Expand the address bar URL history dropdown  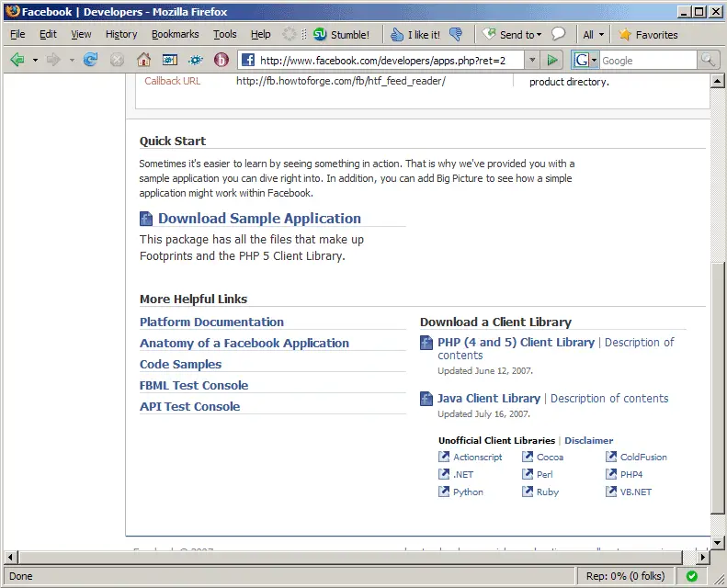coord(532,60)
